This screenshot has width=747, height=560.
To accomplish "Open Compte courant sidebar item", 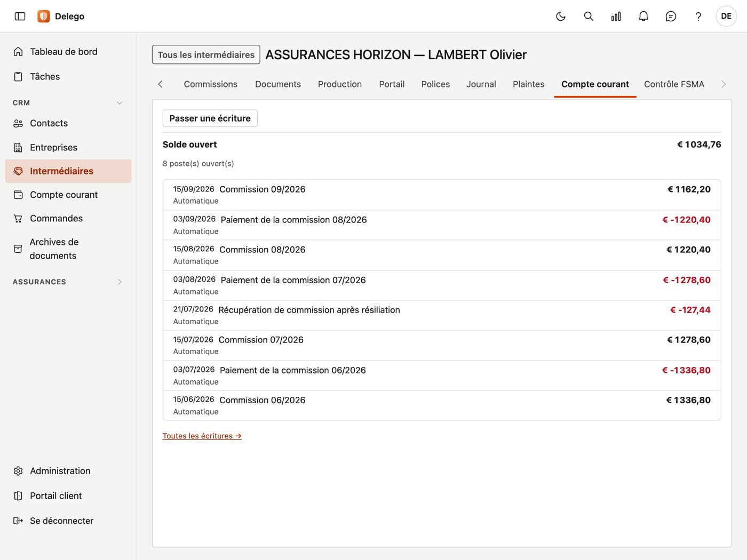I will tap(68, 195).
